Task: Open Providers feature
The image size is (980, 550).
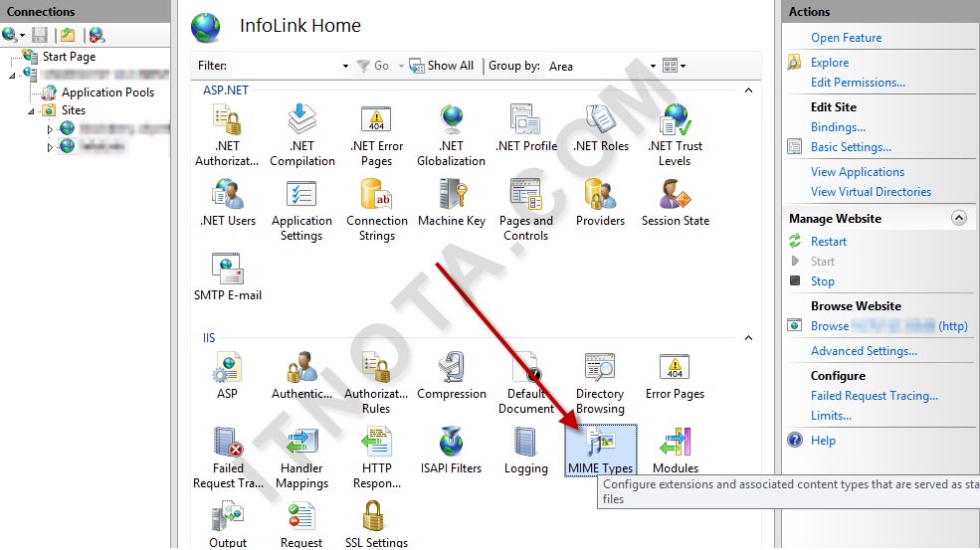Action: tap(601, 203)
